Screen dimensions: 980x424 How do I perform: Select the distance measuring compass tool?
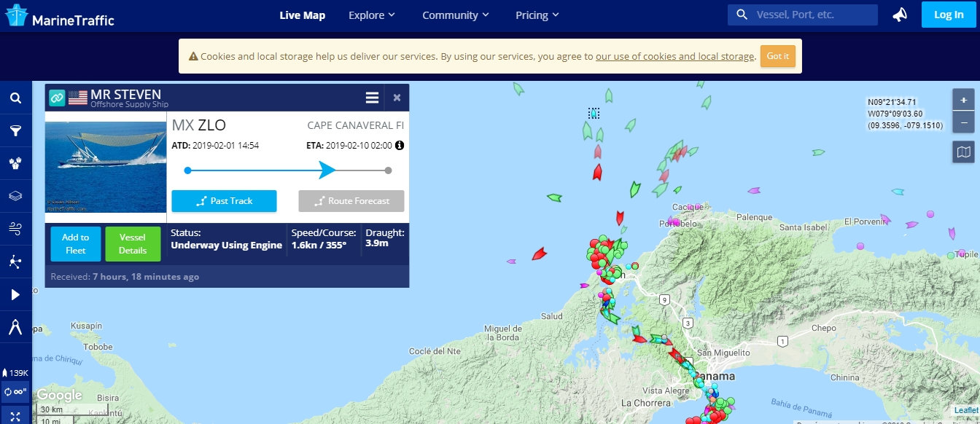(x=15, y=327)
